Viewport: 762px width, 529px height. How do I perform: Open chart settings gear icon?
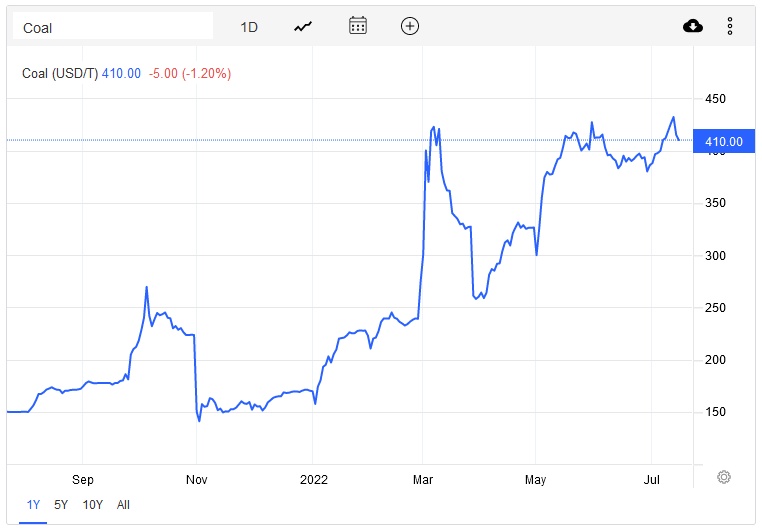724,478
